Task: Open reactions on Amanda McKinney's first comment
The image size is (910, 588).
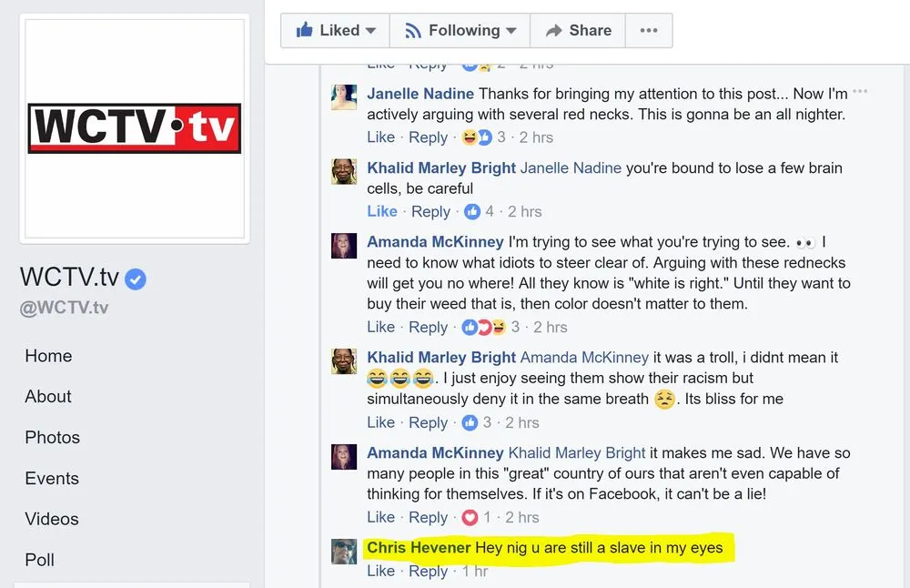Action: point(484,328)
